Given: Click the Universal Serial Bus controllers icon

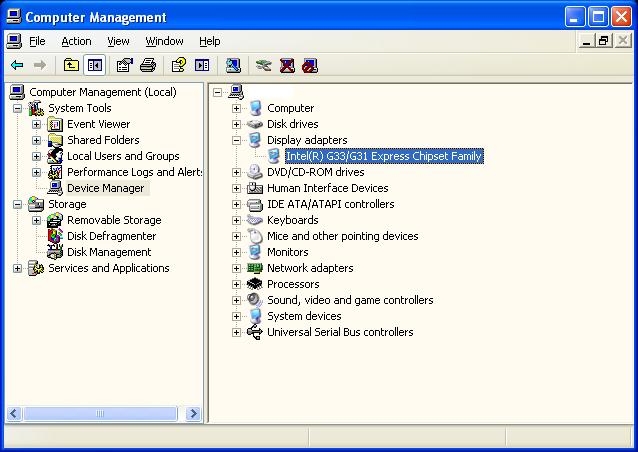Looking at the screenshot, I should tap(255, 332).
